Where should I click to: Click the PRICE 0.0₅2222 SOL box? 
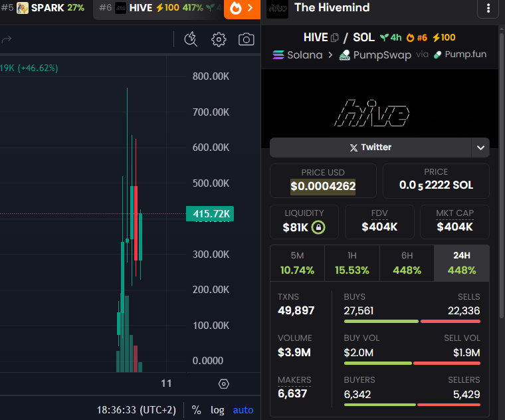436,181
